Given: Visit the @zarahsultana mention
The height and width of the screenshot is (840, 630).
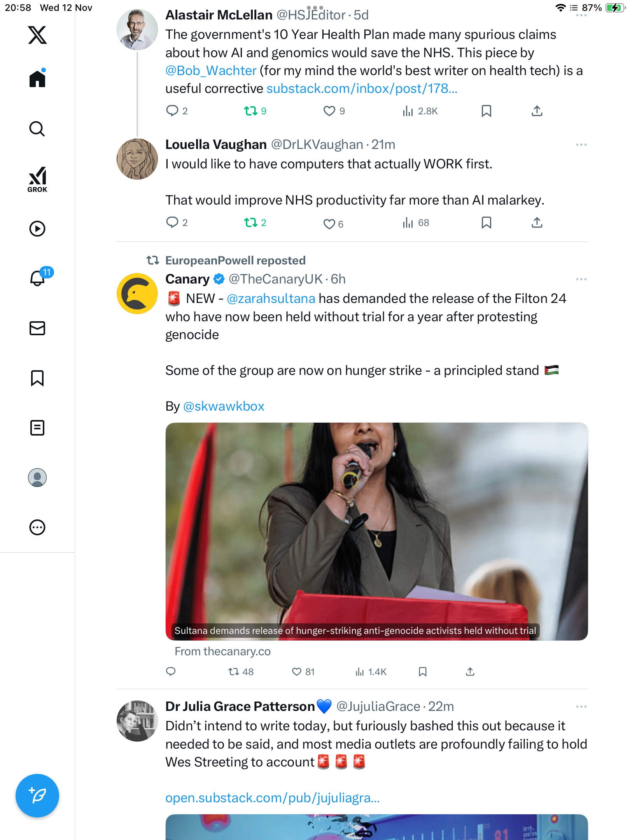Looking at the screenshot, I should click(271, 299).
